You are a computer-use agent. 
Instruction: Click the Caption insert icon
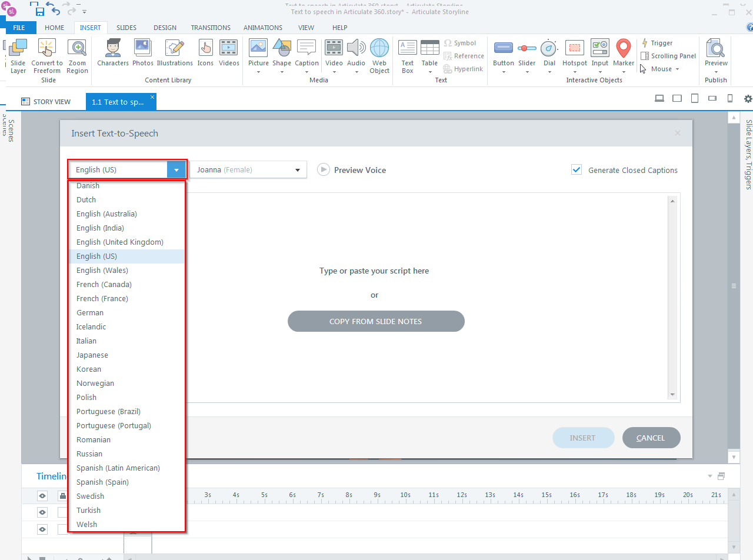[x=306, y=48]
